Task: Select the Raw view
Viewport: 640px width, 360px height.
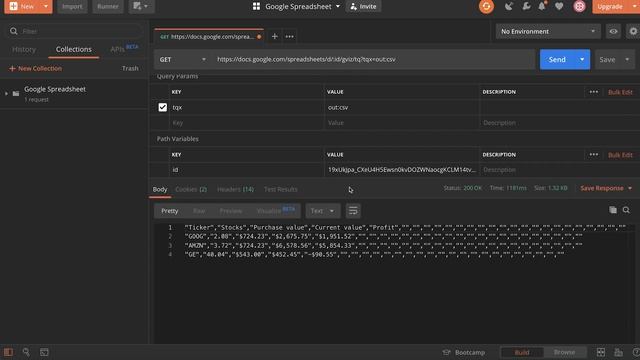Action: [x=199, y=211]
